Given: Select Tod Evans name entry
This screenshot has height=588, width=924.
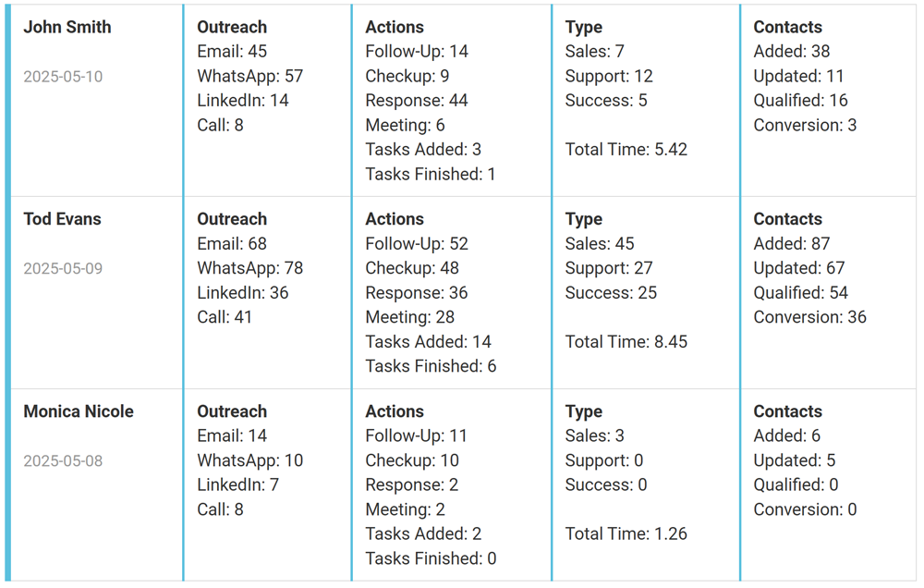Looking at the screenshot, I should point(62,220).
